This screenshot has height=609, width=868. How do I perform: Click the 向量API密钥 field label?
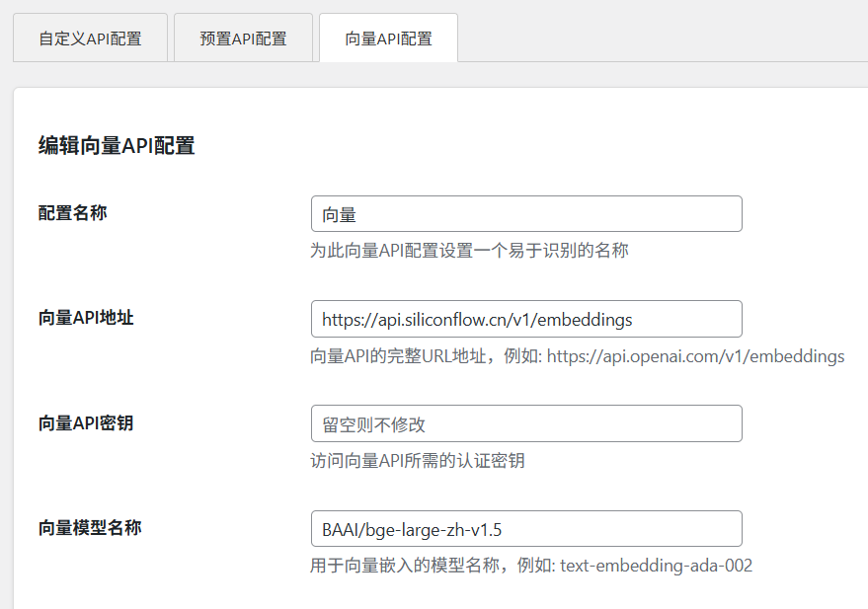pos(86,423)
